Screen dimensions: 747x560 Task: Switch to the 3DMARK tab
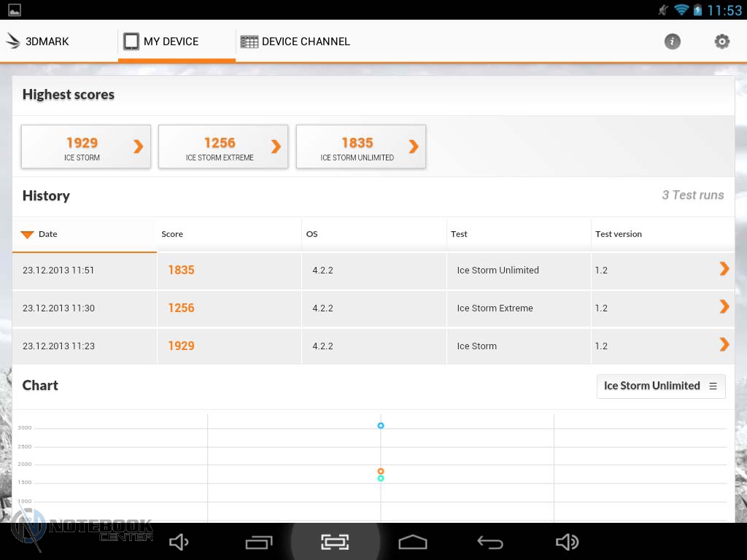38,42
